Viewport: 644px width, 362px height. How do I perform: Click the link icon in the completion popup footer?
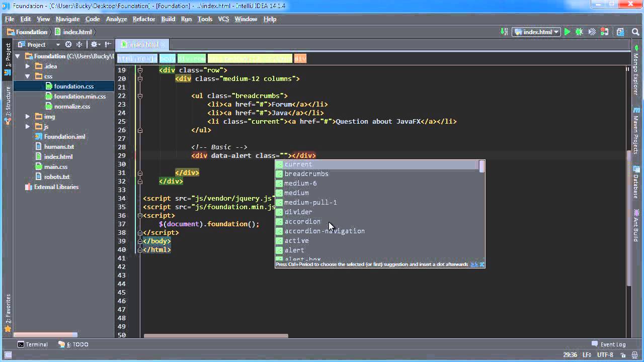point(473,264)
